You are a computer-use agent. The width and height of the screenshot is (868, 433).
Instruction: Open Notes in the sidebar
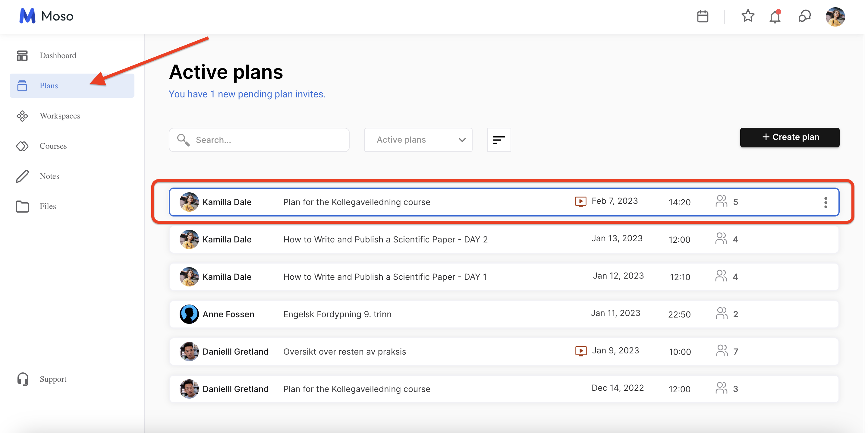click(x=49, y=176)
